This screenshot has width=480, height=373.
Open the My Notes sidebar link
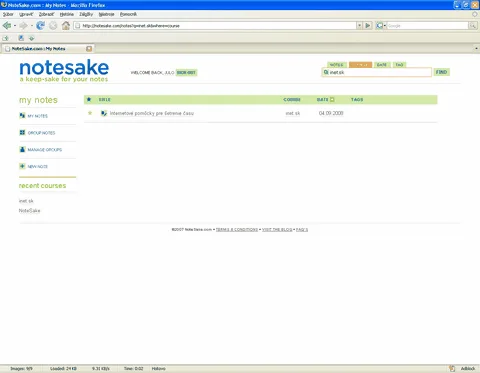point(37,116)
